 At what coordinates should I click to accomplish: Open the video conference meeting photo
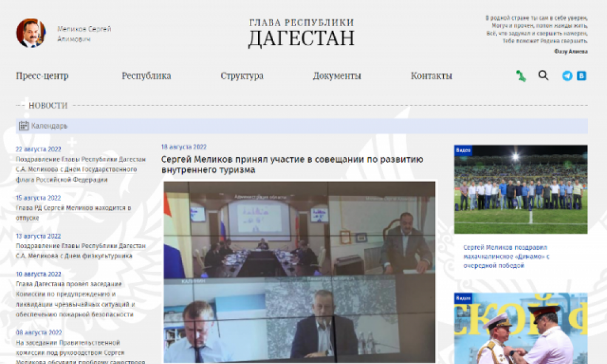pos(299,271)
